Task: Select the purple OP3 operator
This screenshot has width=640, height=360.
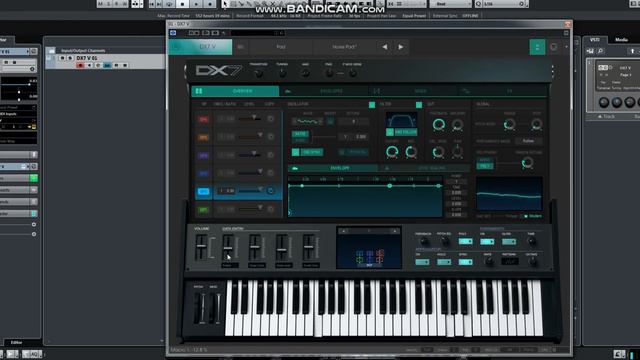Action: coord(203,155)
